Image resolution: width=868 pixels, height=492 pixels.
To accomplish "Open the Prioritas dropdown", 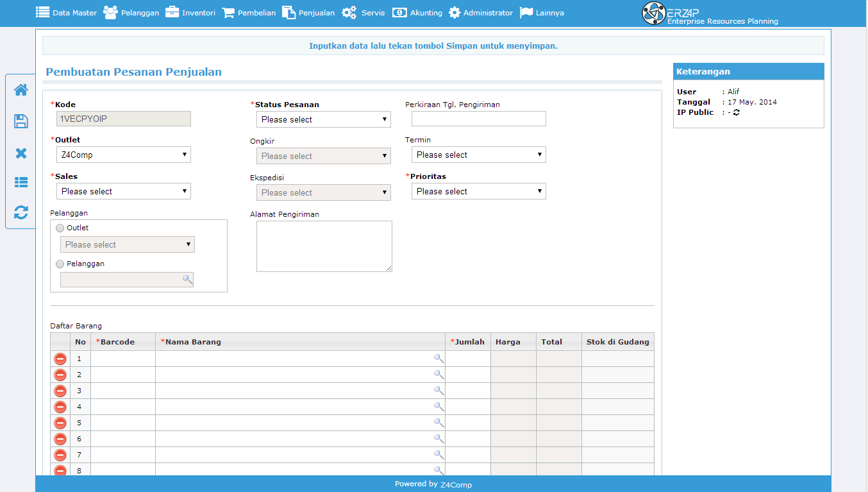I will click(479, 191).
